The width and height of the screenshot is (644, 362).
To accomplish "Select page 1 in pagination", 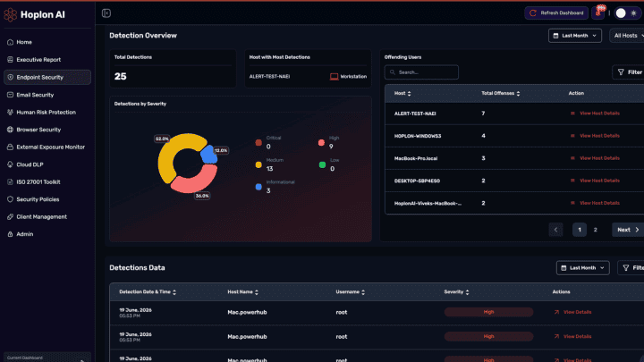I will point(580,230).
